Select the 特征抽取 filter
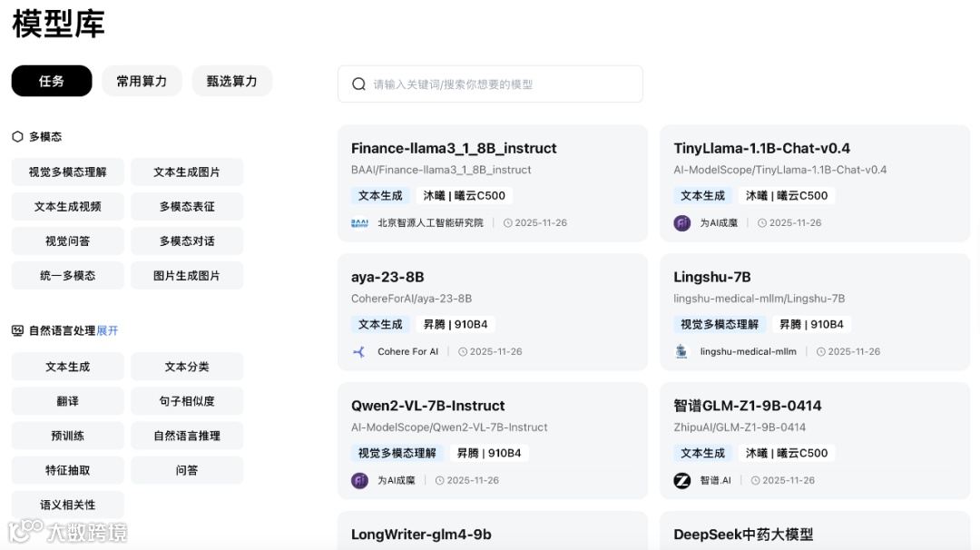The height and width of the screenshot is (550, 980). tap(67, 470)
